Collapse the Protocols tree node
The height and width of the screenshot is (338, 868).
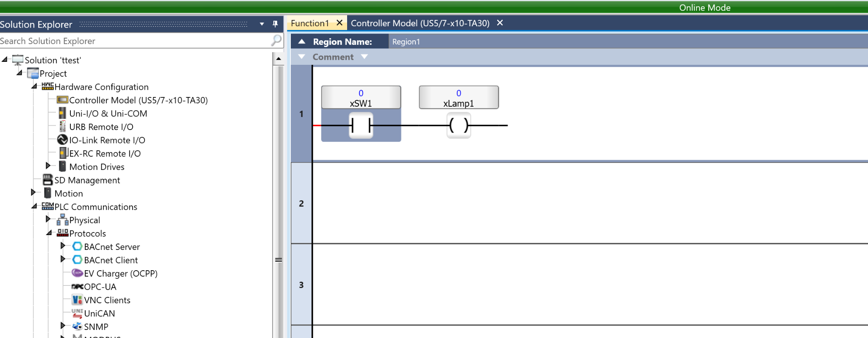[x=49, y=233]
